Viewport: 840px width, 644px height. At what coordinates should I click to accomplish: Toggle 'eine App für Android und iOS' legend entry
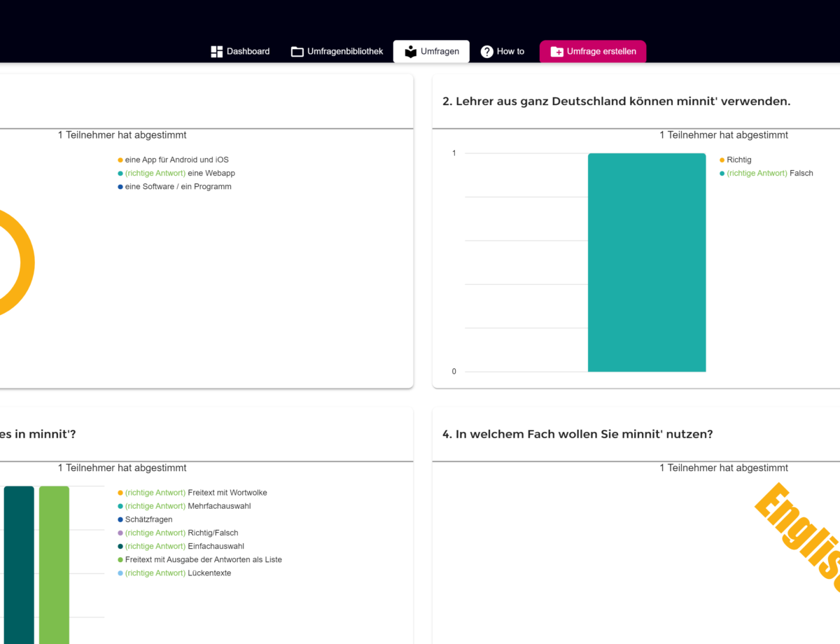(x=176, y=160)
